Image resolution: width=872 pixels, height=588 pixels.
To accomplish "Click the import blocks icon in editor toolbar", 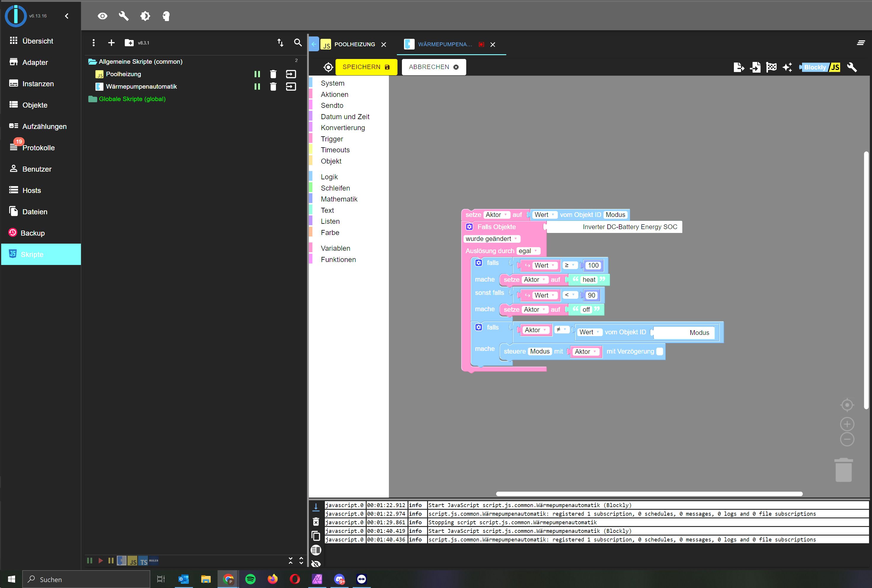I will point(755,67).
